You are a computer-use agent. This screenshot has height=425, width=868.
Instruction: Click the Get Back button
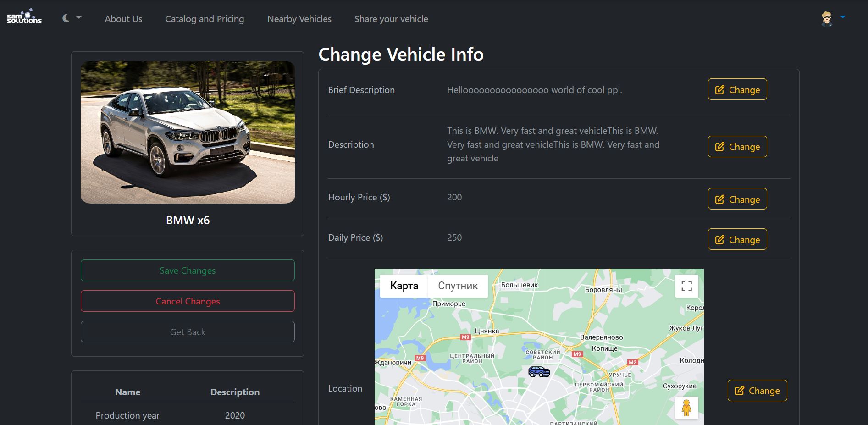pos(188,332)
